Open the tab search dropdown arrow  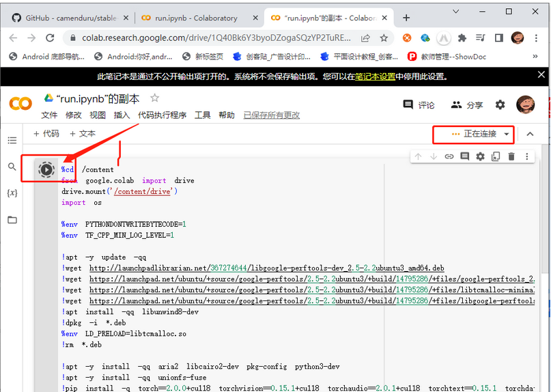click(x=456, y=12)
